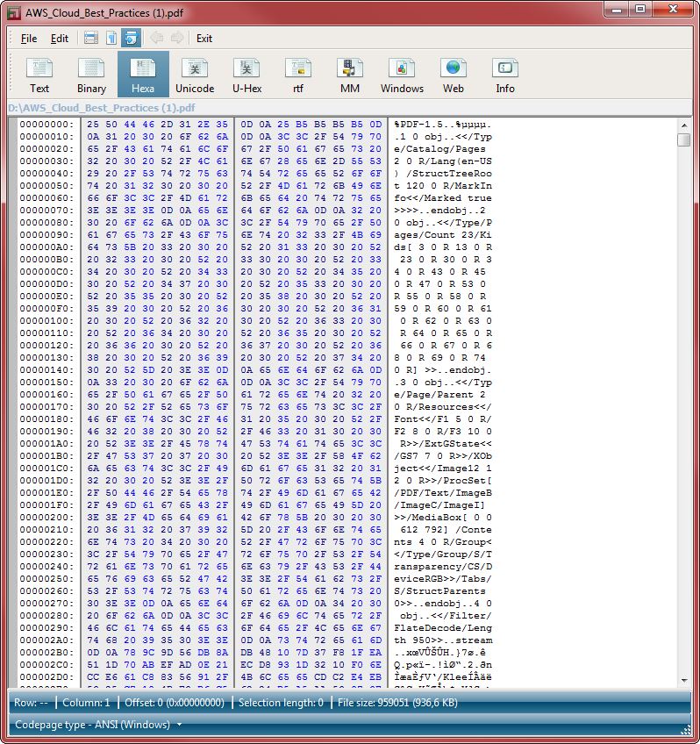
Task: Switch to Web view mode
Action: [454, 75]
